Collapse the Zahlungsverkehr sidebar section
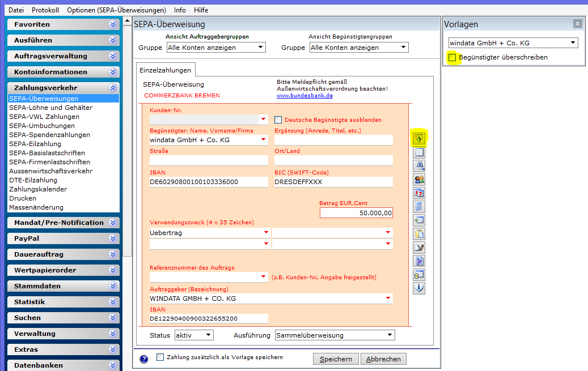This screenshot has height=371, width=588. pyautogui.click(x=64, y=88)
